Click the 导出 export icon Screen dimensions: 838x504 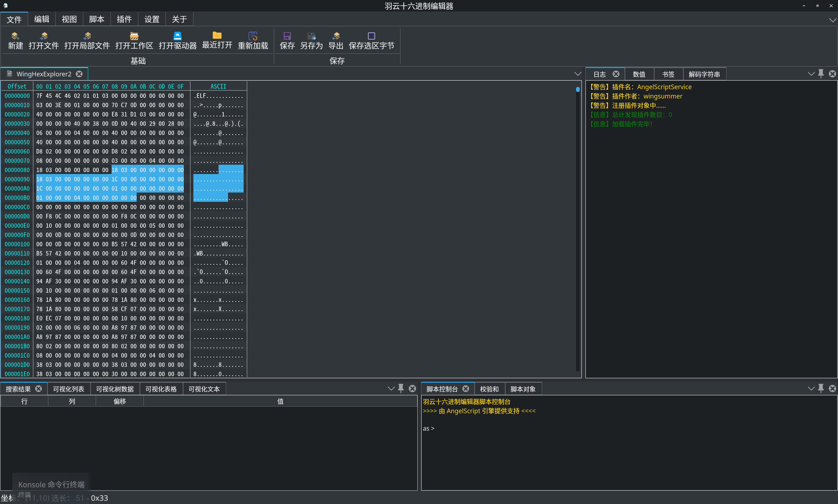336,41
